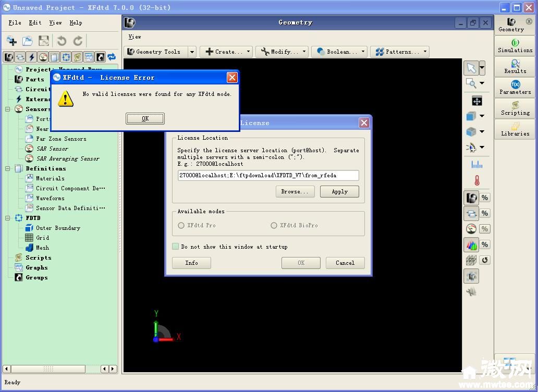Viewport: 538px width, 392px height.
Task: Select the XFdtd BioPro radio button
Action: (274, 225)
